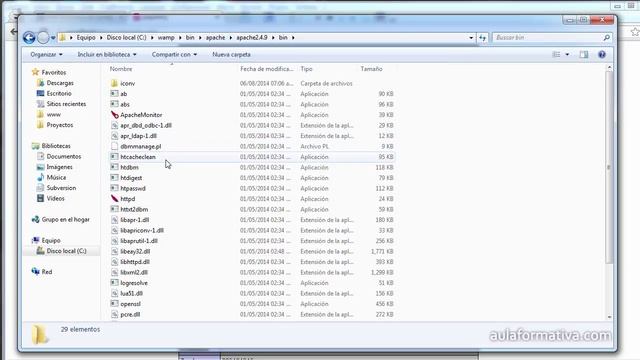Click 'Equipo' in the address breadcrumb
This screenshot has height=360, width=640.
click(86, 38)
